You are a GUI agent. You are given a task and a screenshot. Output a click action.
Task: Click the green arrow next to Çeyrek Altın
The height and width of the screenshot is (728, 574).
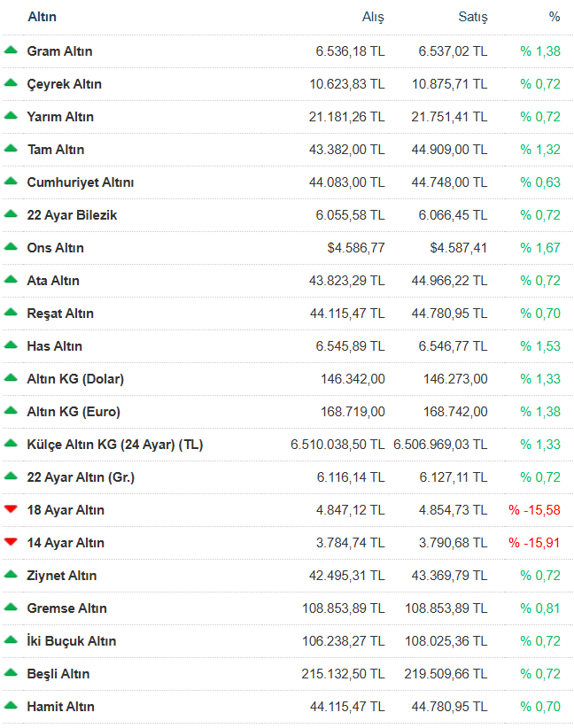point(11,83)
